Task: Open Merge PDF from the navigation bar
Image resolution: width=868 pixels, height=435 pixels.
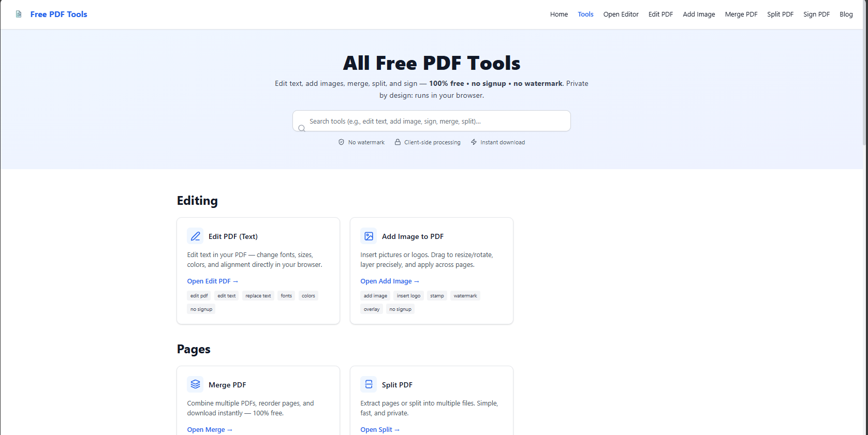Action: (x=741, y=14)
